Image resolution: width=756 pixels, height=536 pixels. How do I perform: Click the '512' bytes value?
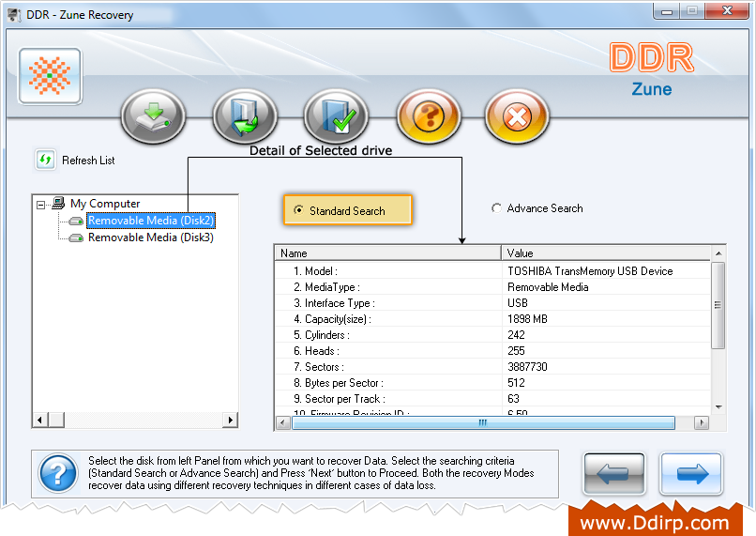tap(516, 383)
